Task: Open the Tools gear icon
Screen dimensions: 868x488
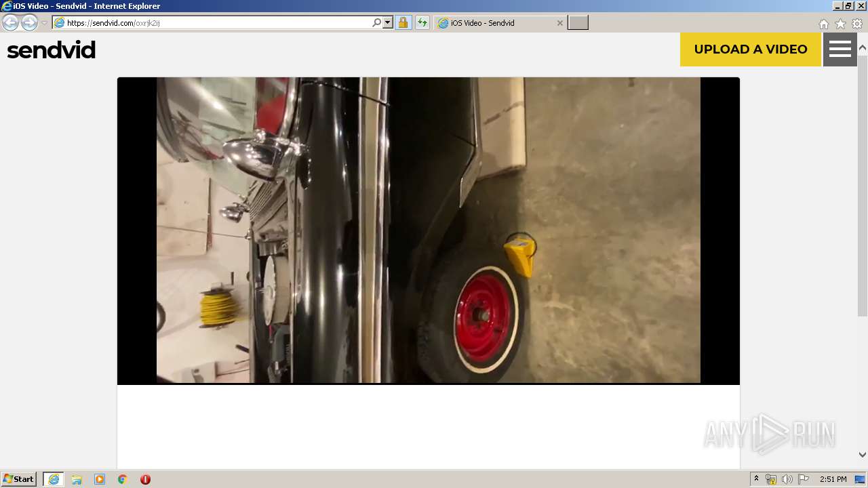Action: point(857,24)
